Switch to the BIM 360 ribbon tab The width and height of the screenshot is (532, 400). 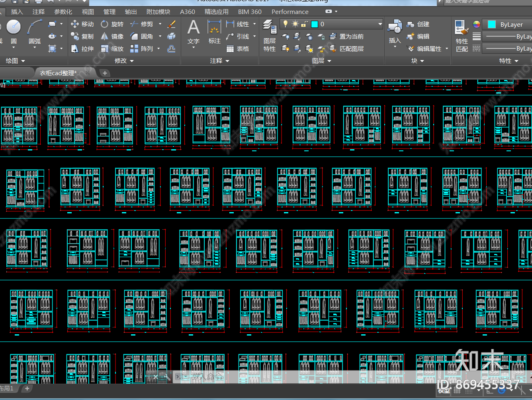click(250, 12)
